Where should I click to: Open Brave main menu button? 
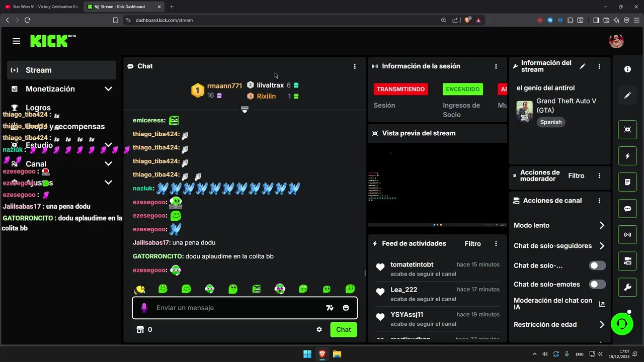[636, 20]
